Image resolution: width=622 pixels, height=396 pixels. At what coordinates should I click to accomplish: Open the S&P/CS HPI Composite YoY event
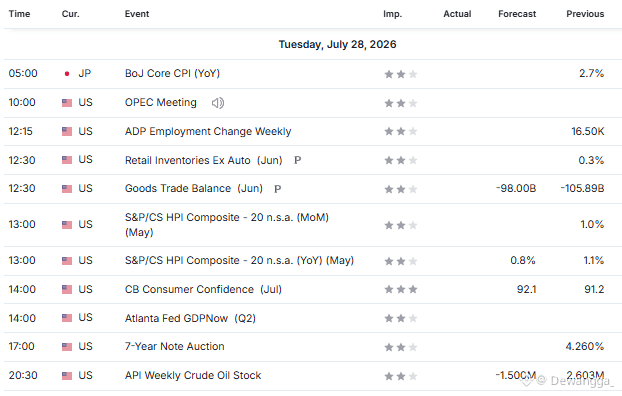[239, 260]
